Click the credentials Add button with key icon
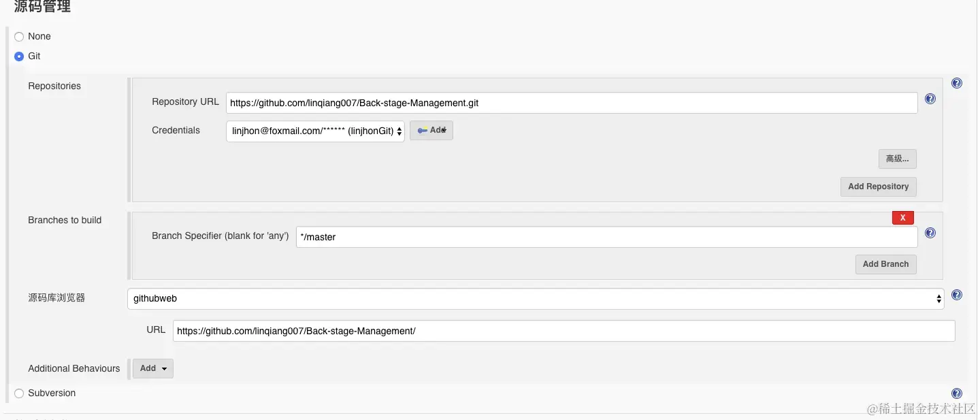Screen dimensions: 980x420 431,130
